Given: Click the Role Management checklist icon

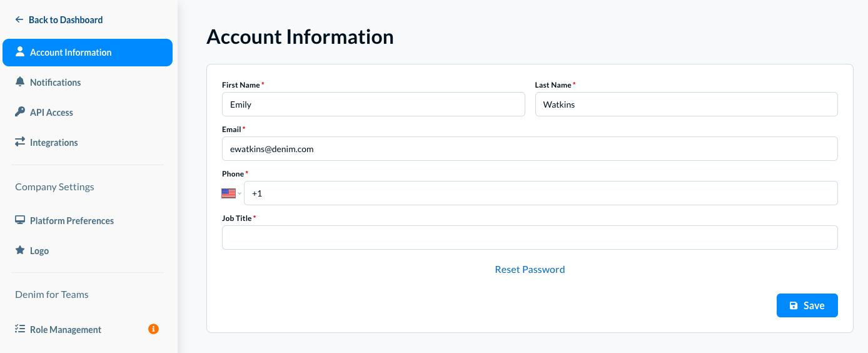Looking at the screenshot, I should (20, 329).
